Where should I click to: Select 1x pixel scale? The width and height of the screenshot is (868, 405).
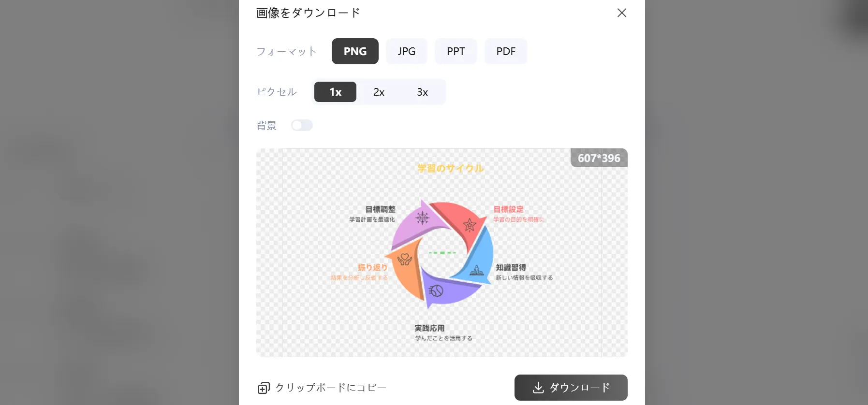pyautogui.click(x=335, y=92)
